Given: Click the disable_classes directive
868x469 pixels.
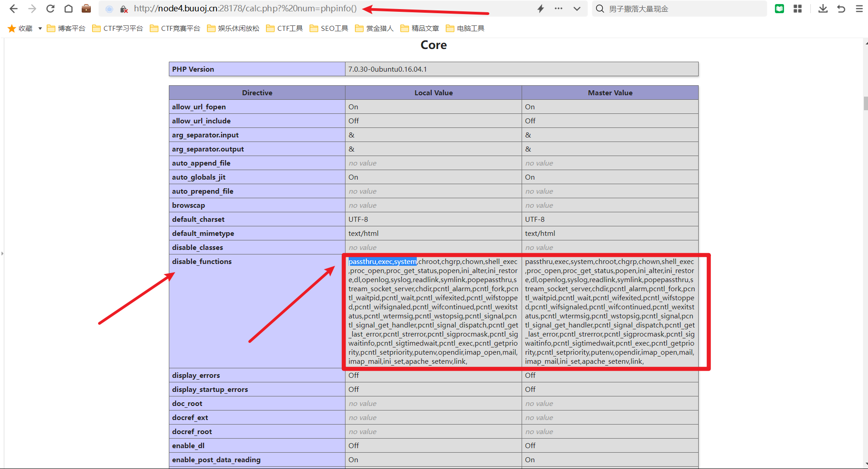Looking at the screenshot, I should pos(197,247).
